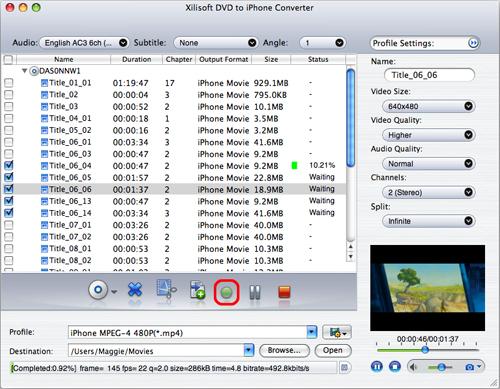Click the add profile document icon
The width and height of the screenshot is (500, 389).
coord(198,290)
